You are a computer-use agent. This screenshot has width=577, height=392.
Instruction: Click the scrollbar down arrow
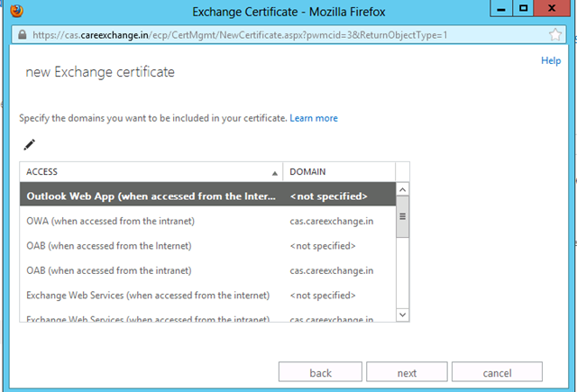403,315
